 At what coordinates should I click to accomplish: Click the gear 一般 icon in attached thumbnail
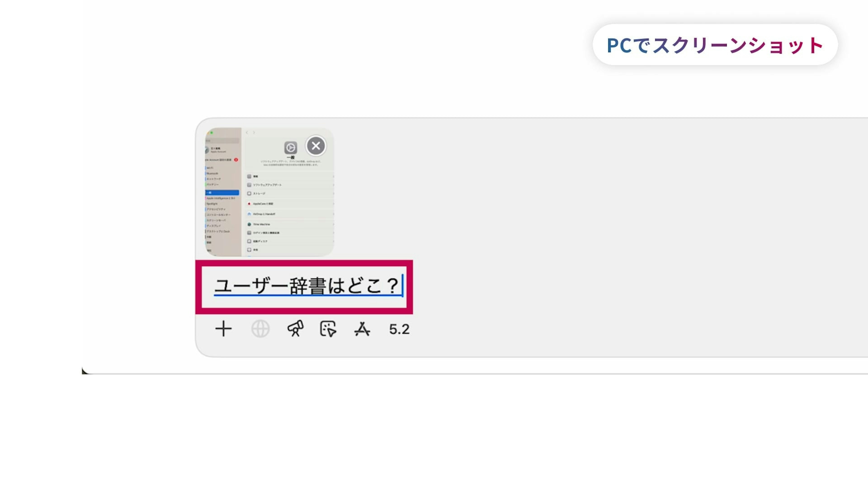click(290, 148)
